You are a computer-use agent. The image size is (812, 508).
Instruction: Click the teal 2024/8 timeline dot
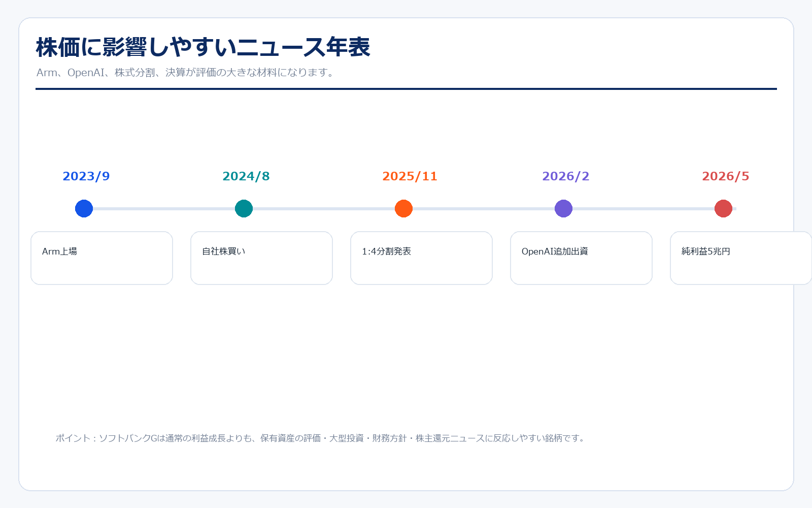(244, 208)
